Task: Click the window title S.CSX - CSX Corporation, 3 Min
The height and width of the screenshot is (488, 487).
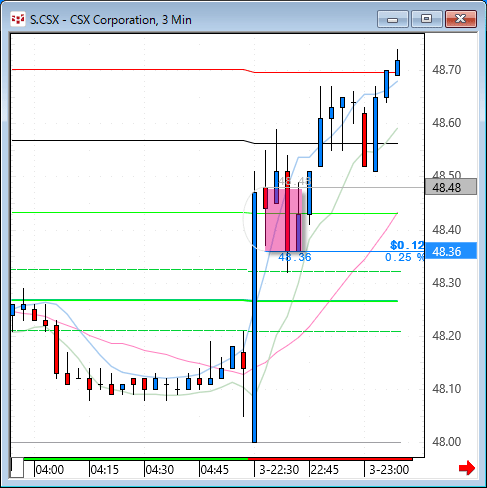Action: pyautogui.click(x=111, y=20)
